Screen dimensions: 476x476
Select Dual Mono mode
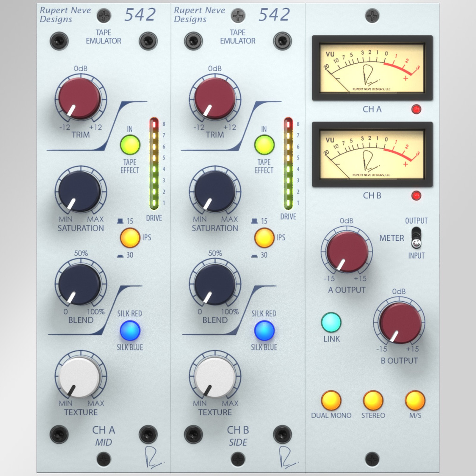click(x=331, y=400)
